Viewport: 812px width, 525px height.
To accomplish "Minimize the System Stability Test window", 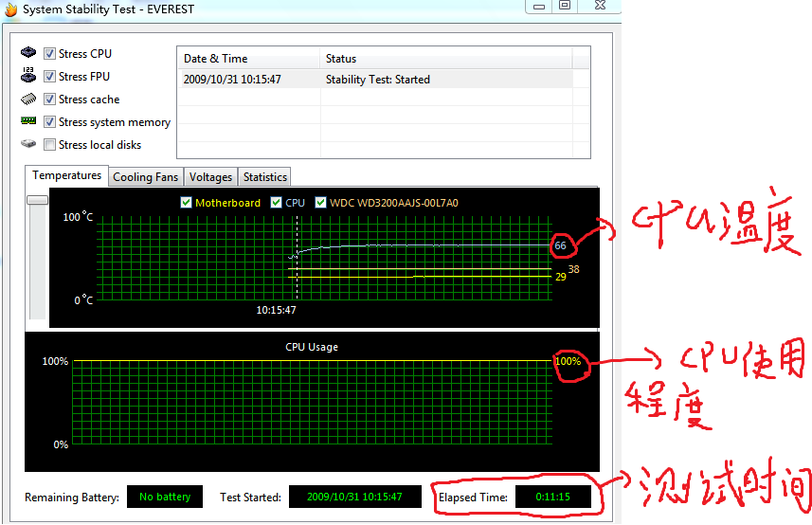I will point(539,7).
